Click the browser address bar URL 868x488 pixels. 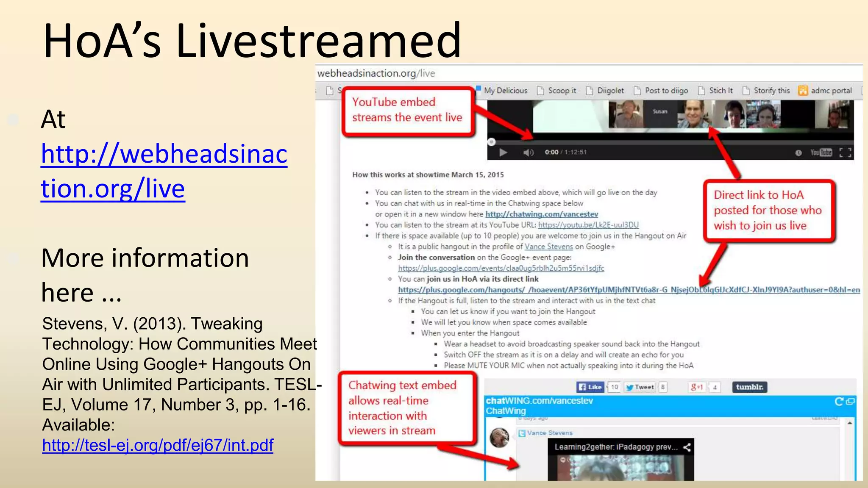(376, 73)
